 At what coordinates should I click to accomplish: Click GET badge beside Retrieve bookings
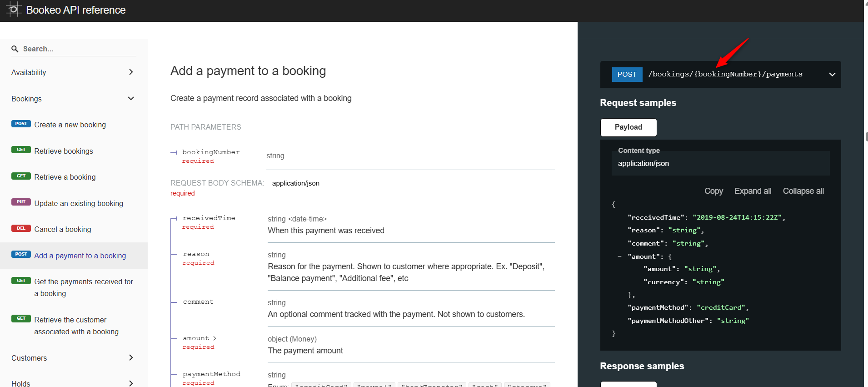(x=21, y=150)
